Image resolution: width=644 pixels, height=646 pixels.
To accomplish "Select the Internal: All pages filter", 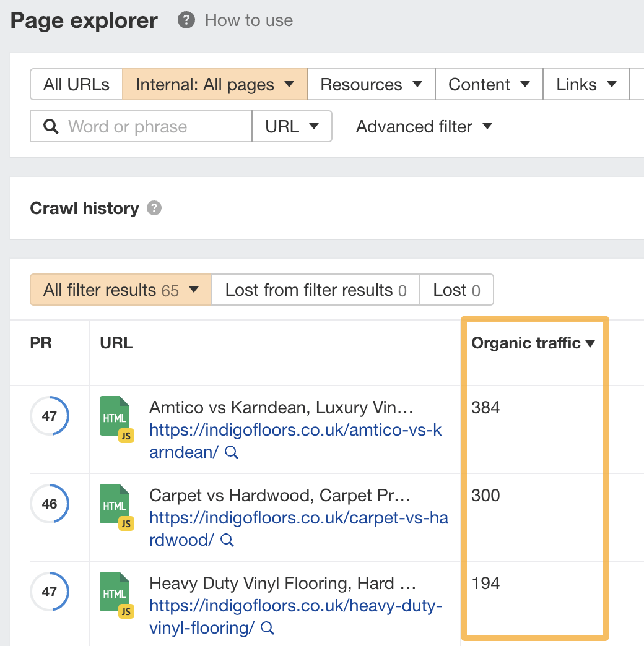I will click(214, 84).
